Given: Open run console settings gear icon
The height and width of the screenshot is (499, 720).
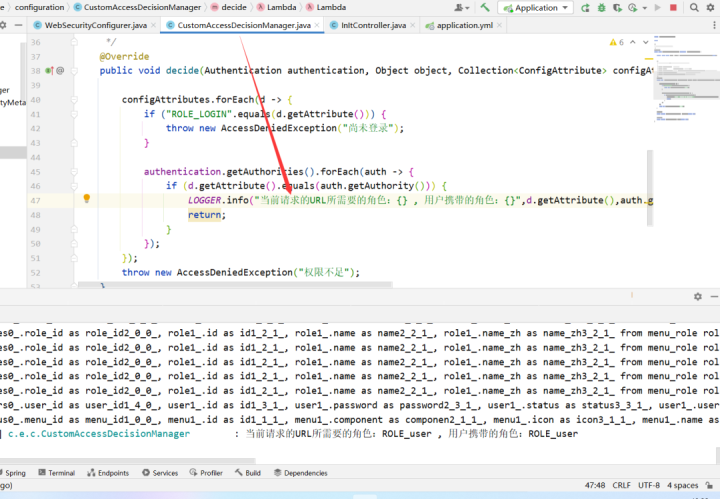Looking at the screenshot, I should click(698, 297).
